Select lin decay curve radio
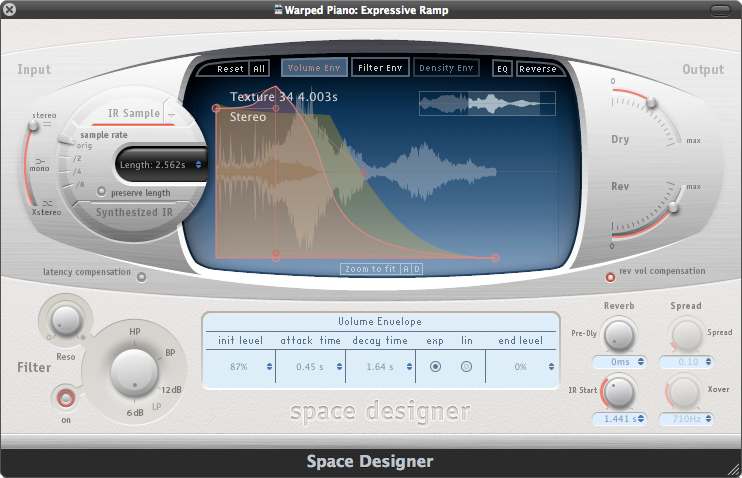Image resolution: width=742 pixels, height=478 pixels. point(466,366)
